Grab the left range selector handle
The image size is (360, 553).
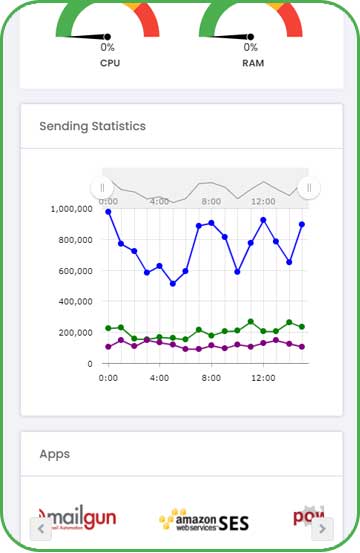(102, 188)
